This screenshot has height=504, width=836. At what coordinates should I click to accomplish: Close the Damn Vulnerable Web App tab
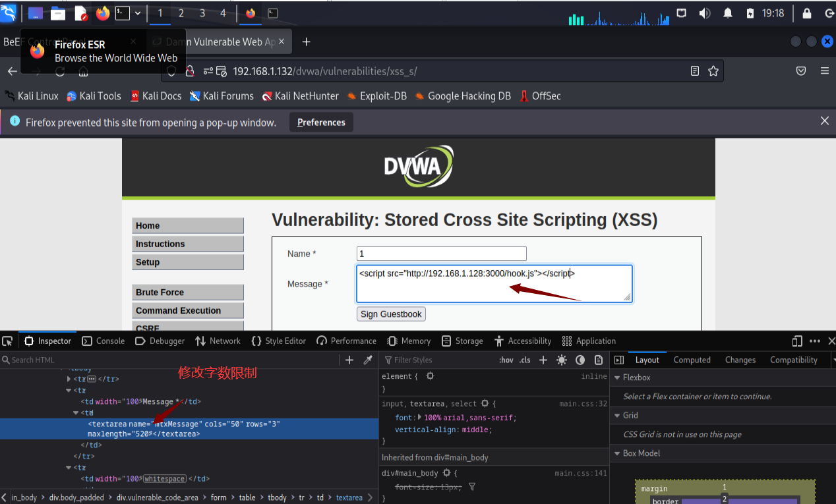[x=282, y=42]
